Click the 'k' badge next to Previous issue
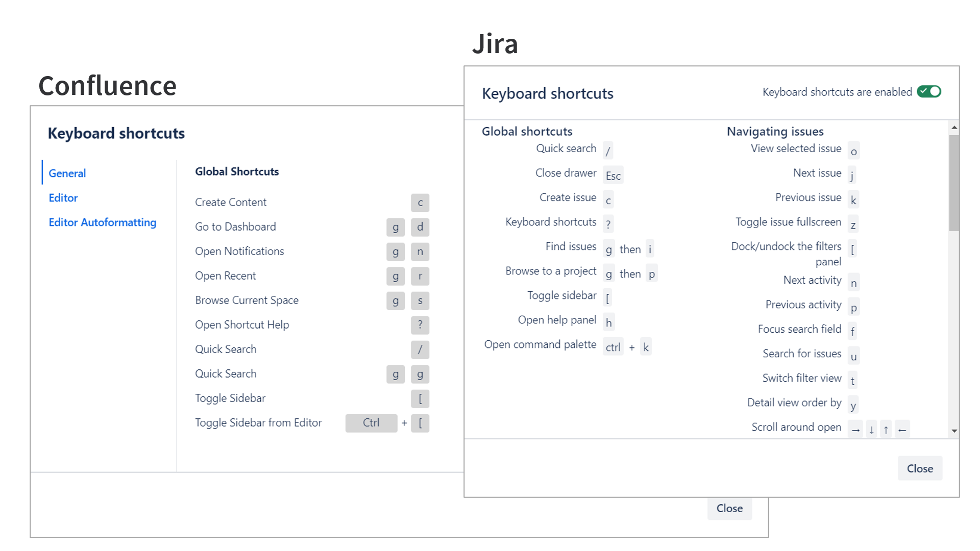The image size is (980, 551). pos(853,199)
